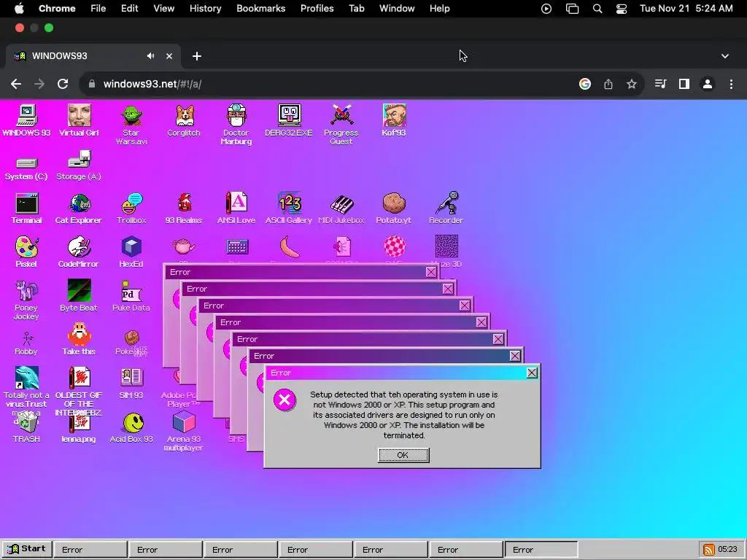
Task: Launch the Kof'93 icon
Action: tap(394, 120)
